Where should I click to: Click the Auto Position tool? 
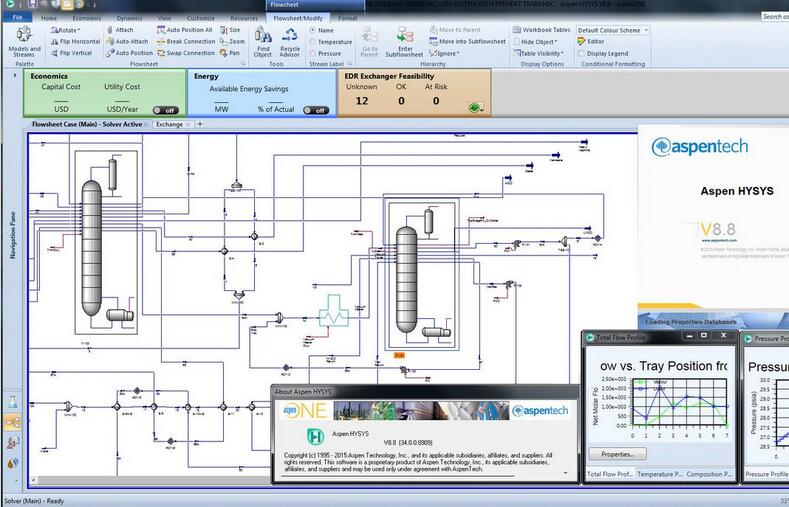pyautogui.click(x=129, y=53)
